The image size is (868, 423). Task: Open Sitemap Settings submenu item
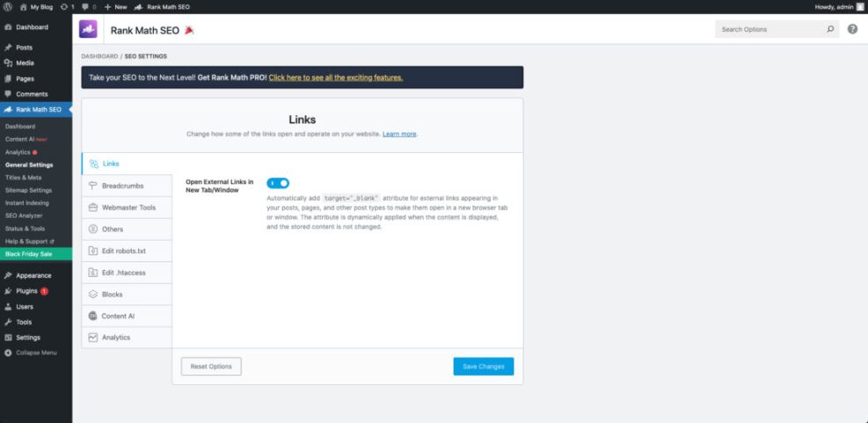(28, 191)
